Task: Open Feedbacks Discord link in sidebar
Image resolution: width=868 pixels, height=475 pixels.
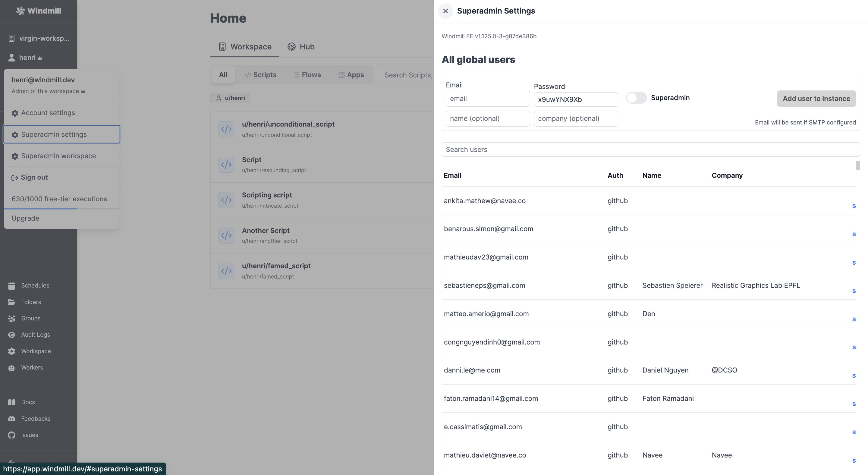Action: coord(35,419)
